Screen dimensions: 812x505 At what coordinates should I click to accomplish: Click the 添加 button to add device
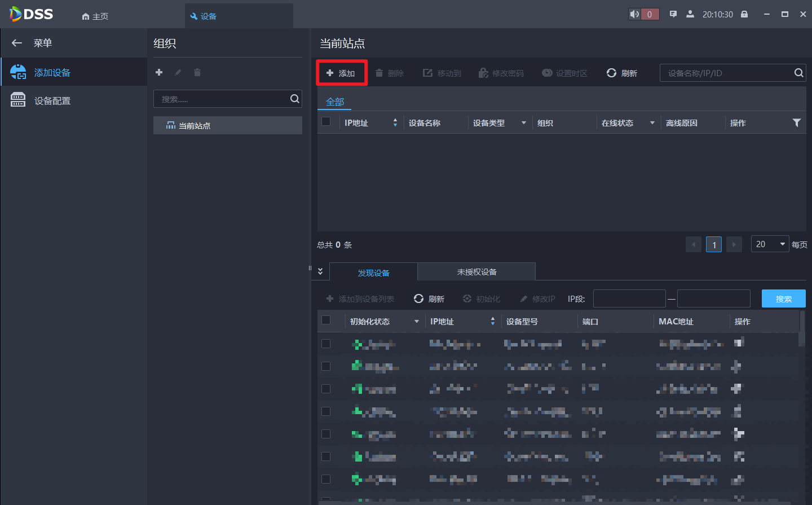tap(341, 73)
